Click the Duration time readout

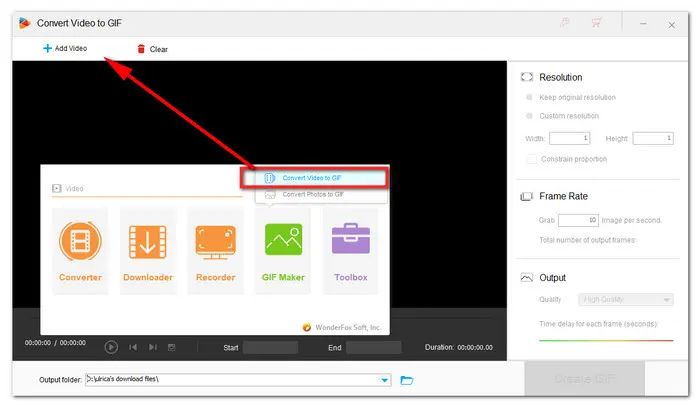coord(459,347)
